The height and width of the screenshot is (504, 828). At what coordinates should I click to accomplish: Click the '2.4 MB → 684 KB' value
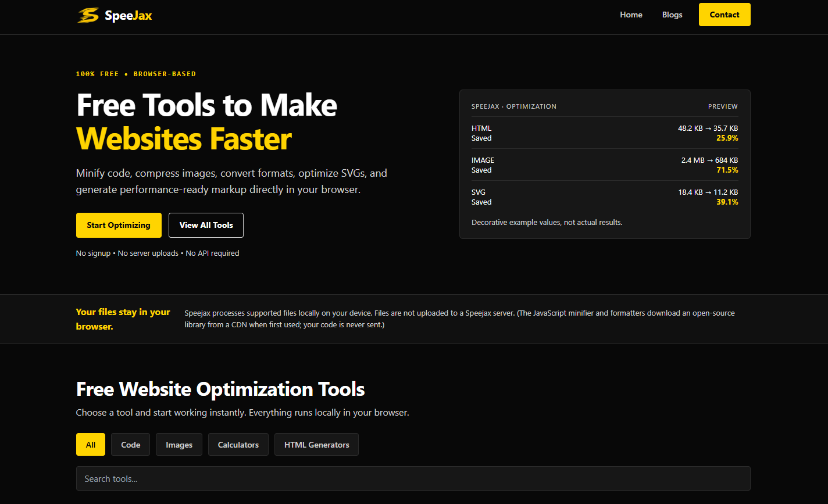pos(710,160)
